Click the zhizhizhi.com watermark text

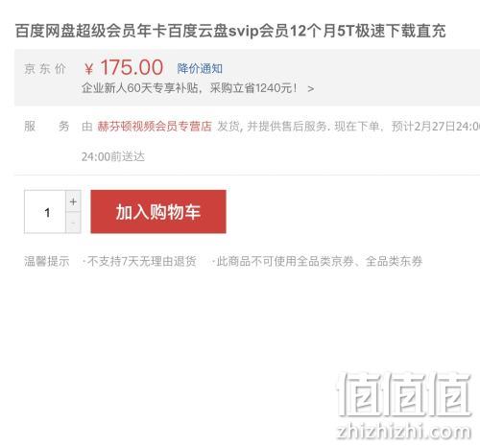point(404,431)
